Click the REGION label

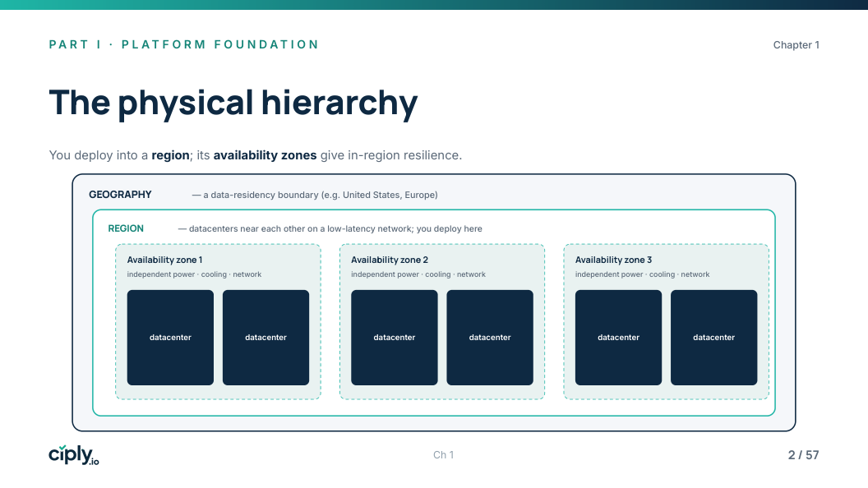click(126, 228)
